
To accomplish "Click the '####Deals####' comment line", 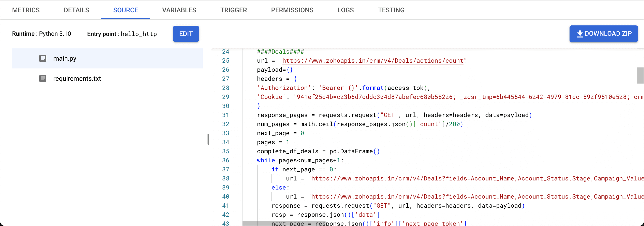I will click(280, 52).
